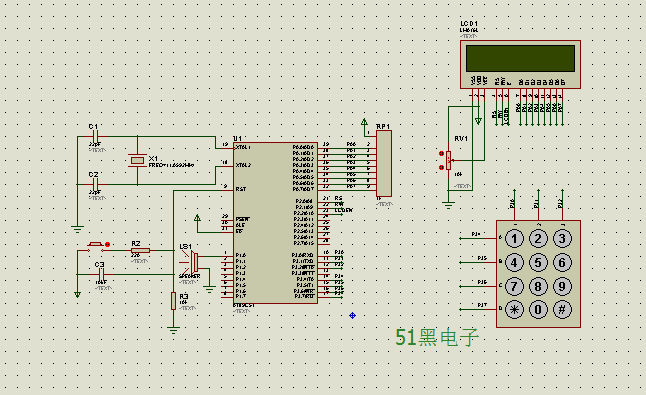Image resolution: width=646 pixels, height=395 pixels.
Task: Click keypad key 5
Action: 538,263
